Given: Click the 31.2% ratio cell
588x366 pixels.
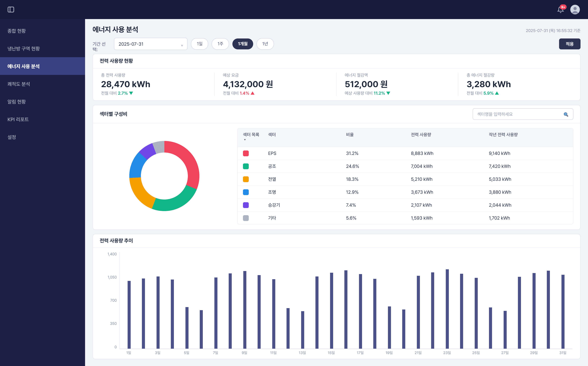Looking at the screenshot, I should tap(352, 153).
